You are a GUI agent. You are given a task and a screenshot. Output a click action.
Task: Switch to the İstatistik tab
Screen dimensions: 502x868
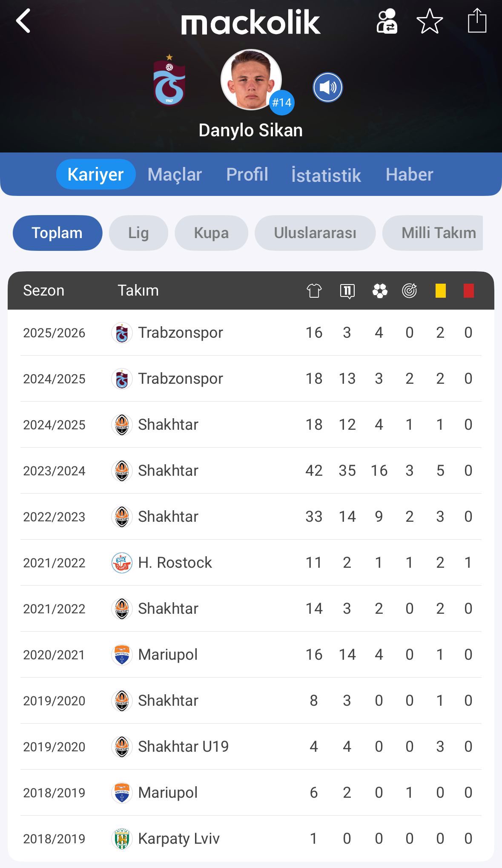326,175
